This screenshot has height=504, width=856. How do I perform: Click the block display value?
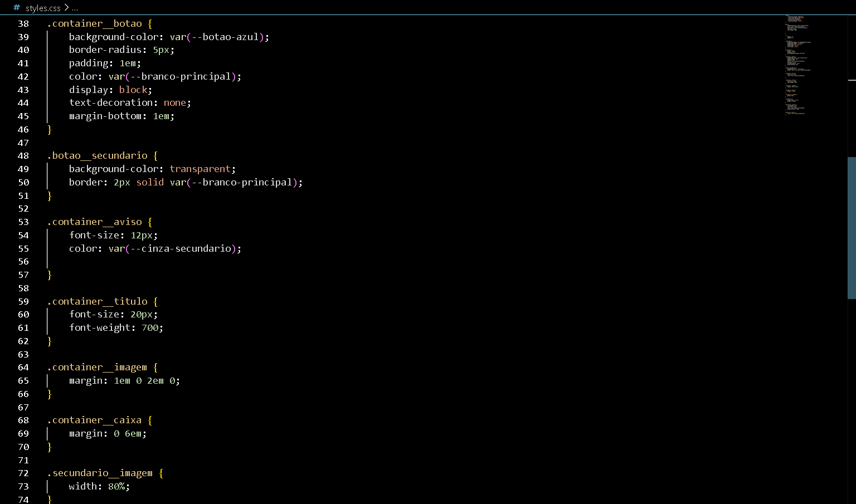[133, 90]
